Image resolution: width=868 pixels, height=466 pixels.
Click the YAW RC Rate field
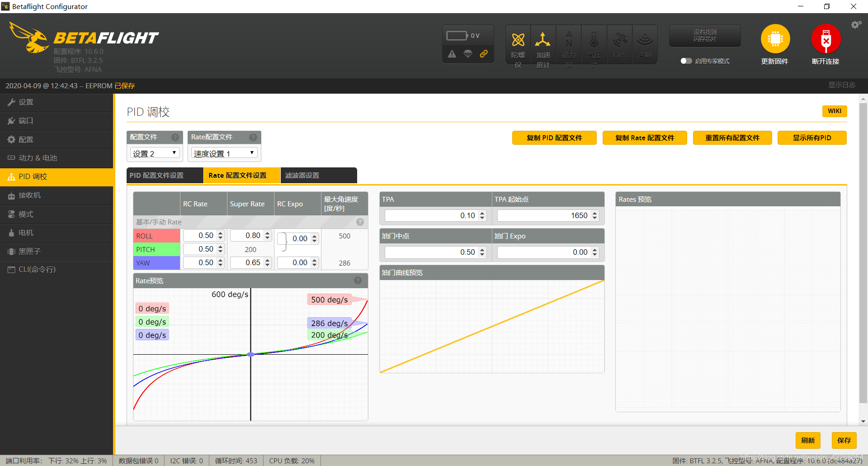204,263
